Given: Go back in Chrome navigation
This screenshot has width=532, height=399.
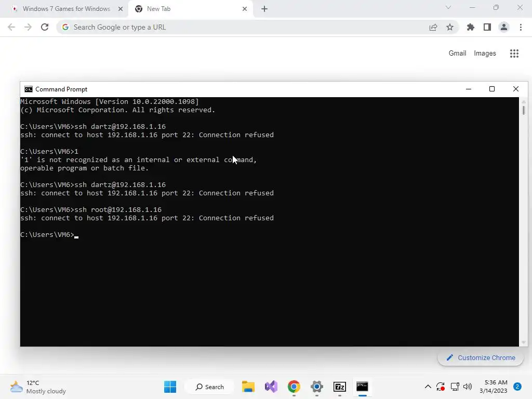Looking at the screenshot, I should click(11, 27).
